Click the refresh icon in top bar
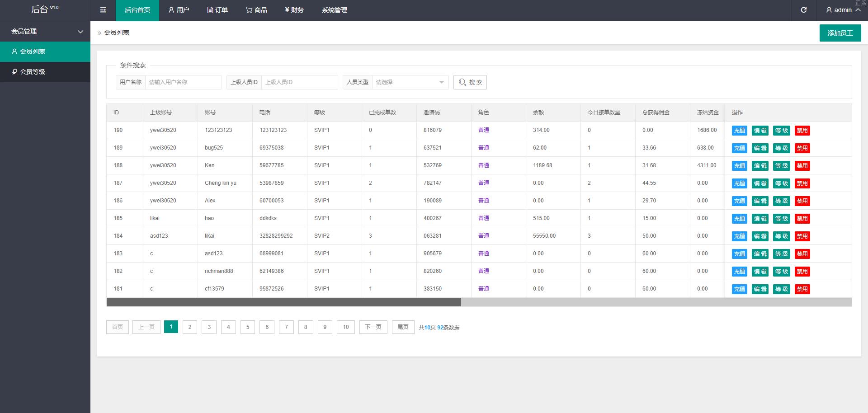 803,10
